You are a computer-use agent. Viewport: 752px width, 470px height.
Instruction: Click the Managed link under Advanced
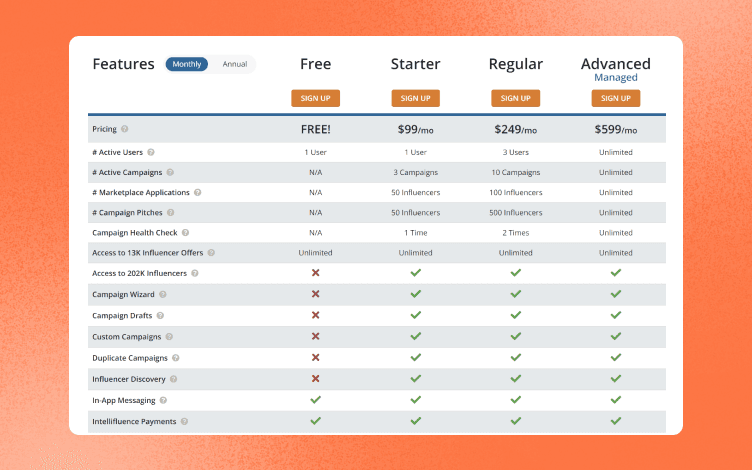tap(616, 78)
